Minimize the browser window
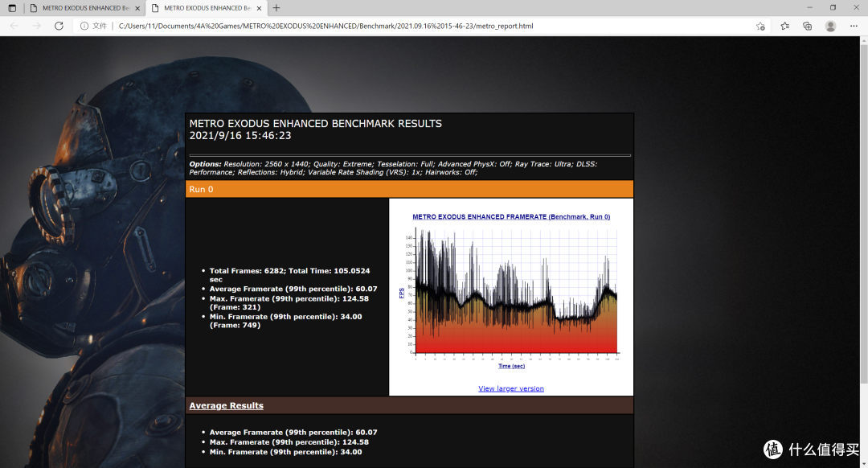The width and height of the screenshot is (868, 468). [809, 8]
